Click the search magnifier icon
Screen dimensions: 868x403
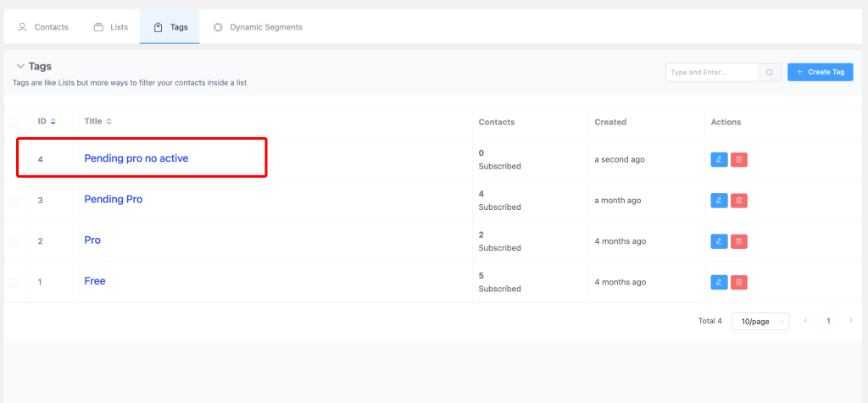(769, 73)
